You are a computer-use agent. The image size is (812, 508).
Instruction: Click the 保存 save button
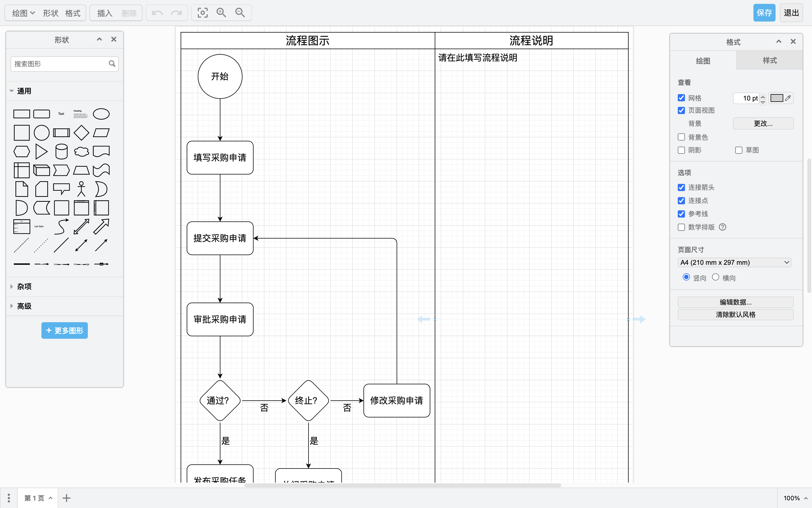[764, 13]
